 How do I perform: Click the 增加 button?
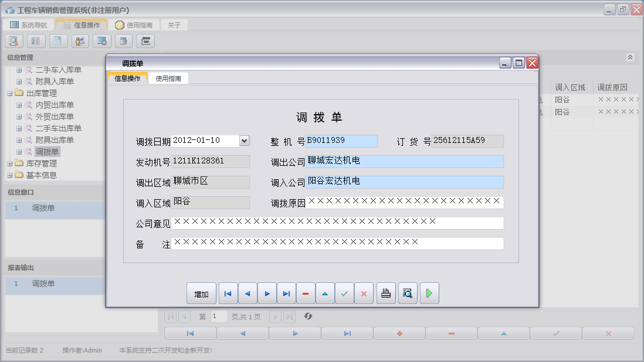[201, 293]
